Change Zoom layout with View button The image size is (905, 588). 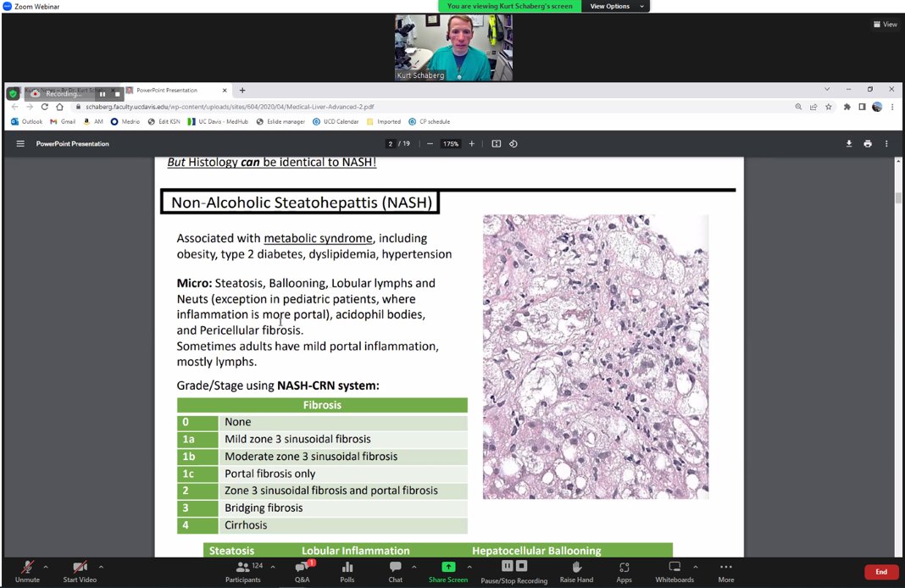886,25
